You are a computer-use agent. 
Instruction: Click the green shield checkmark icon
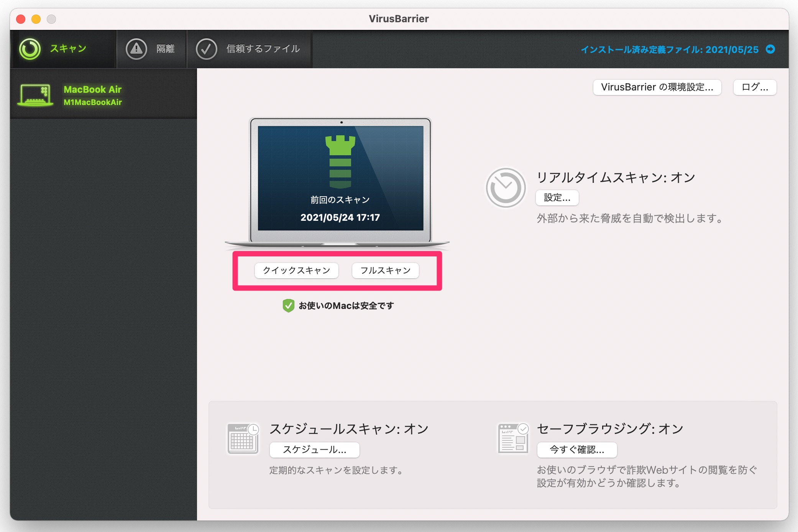tap(288, 305)
